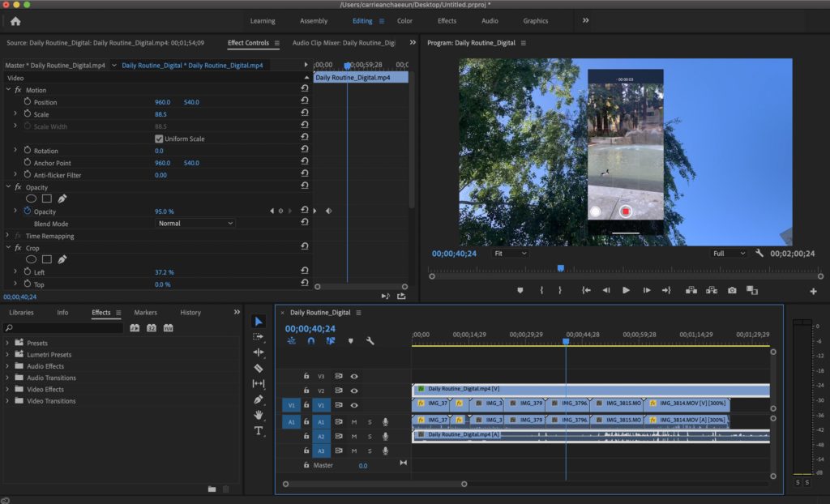
Task: Toggle the Uniform Scale checkbox
Action: [159, 139]
